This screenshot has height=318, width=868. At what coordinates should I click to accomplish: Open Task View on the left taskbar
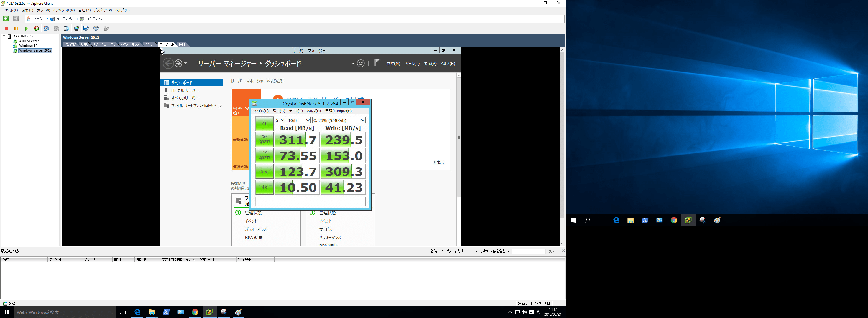123,312
